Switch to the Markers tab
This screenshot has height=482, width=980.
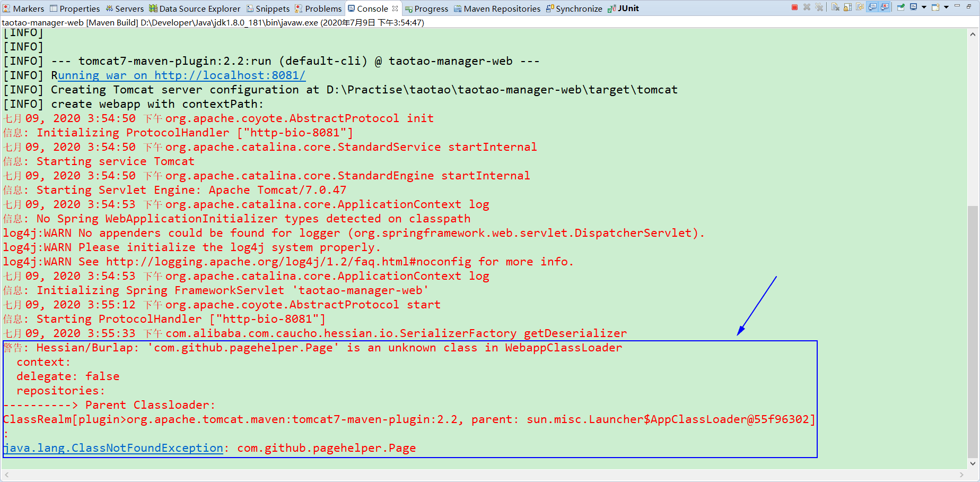click(24, 8)
